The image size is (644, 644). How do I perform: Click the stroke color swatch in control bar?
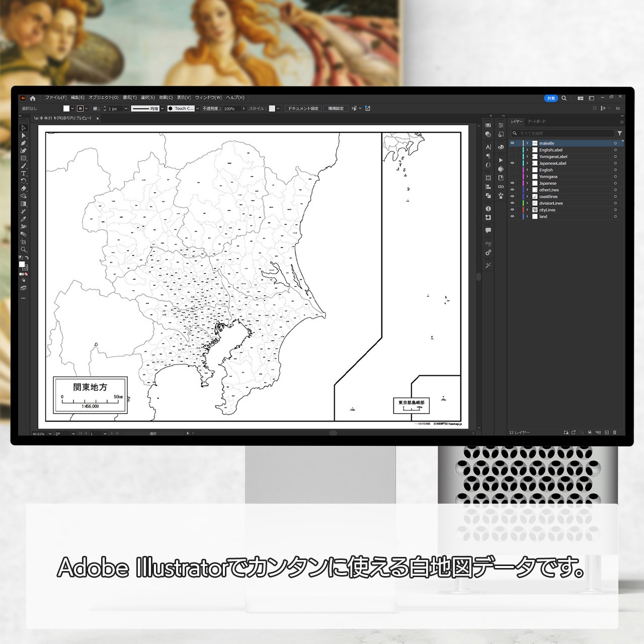point(80,109)
